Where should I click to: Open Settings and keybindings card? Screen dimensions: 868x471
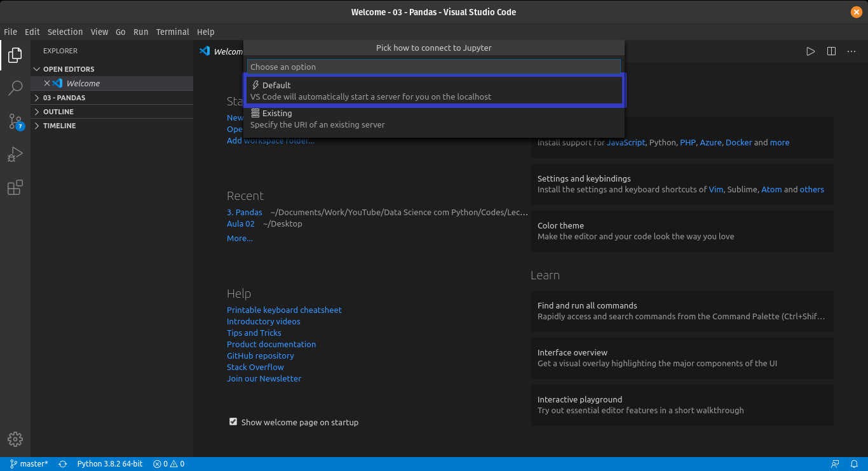[x=682, y=184]
